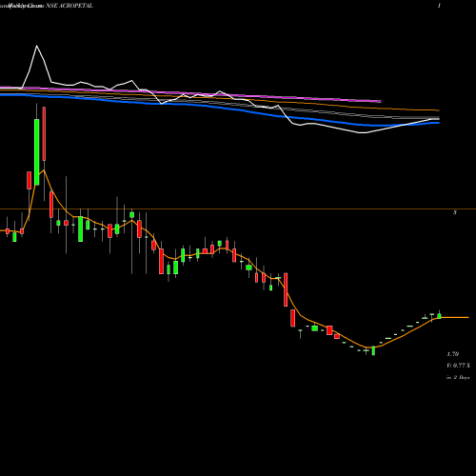
Task: Click the tall red candle beside the tallest green one
Action: pos(44,133)
